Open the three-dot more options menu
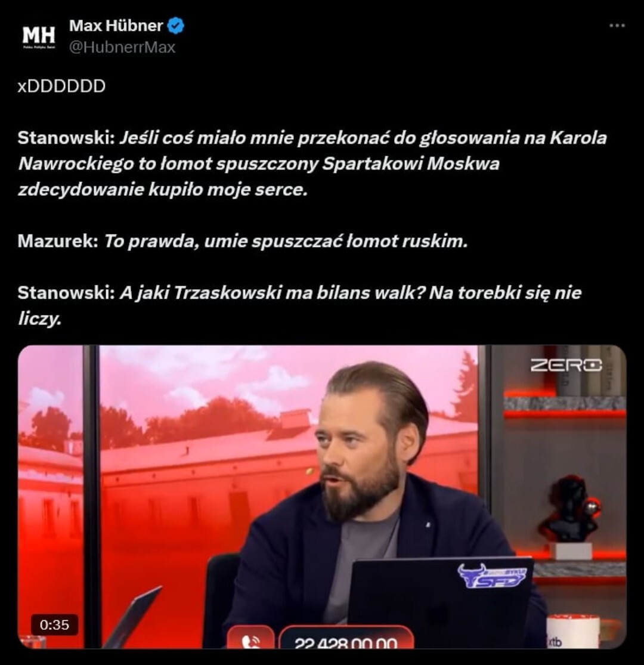 coord(617,26)
